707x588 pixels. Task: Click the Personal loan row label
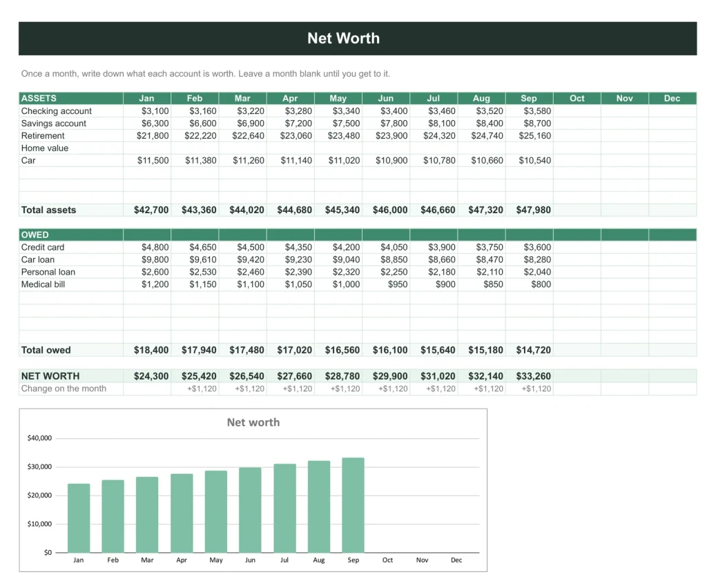click(x=48, y=272)
